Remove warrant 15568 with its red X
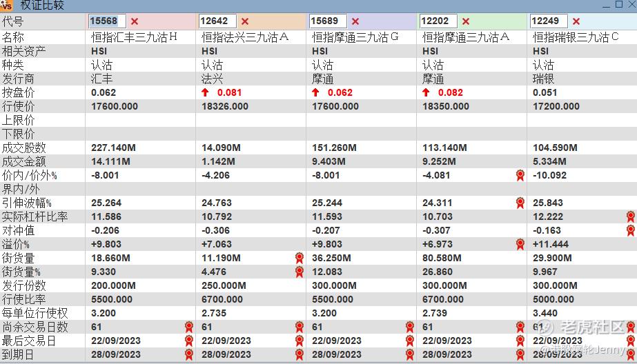The image size is (637, 364). tap(135, 21)
